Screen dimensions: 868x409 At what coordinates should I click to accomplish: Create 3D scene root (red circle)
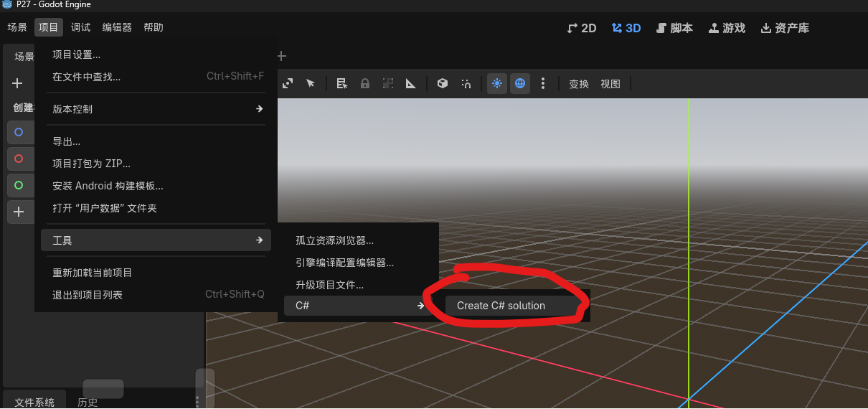(20, 159)
